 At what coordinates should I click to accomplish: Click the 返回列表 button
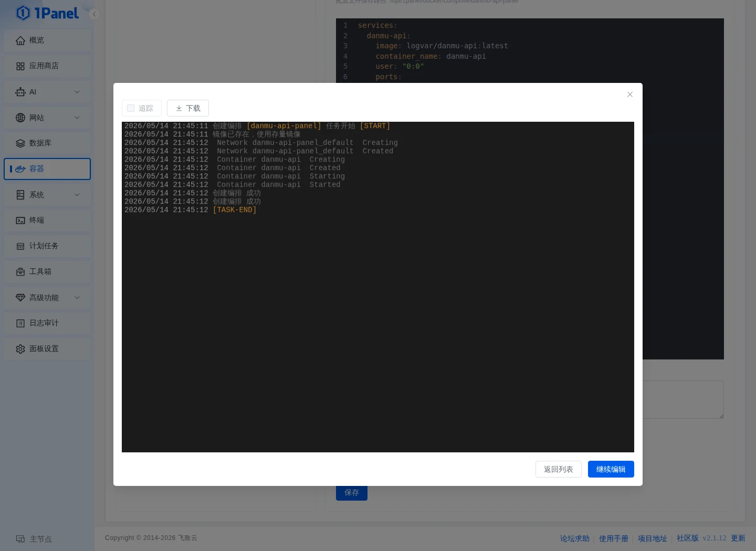pyautogui.click(x=559, y=469)
